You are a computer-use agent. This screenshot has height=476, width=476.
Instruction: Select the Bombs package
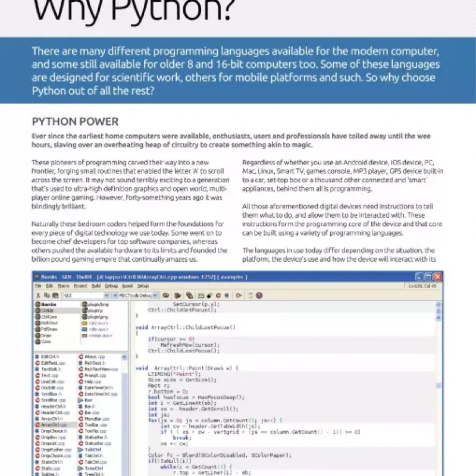[46, 304]
